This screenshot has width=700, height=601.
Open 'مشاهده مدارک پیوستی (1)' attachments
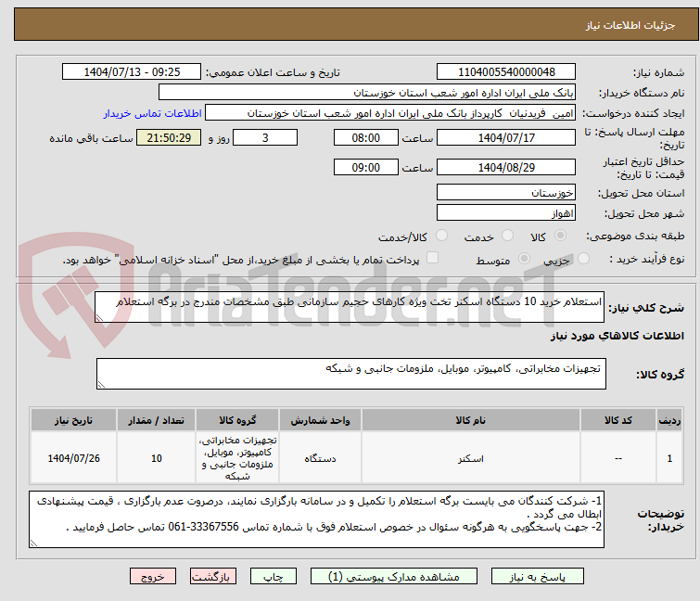(x=401, y=576)
